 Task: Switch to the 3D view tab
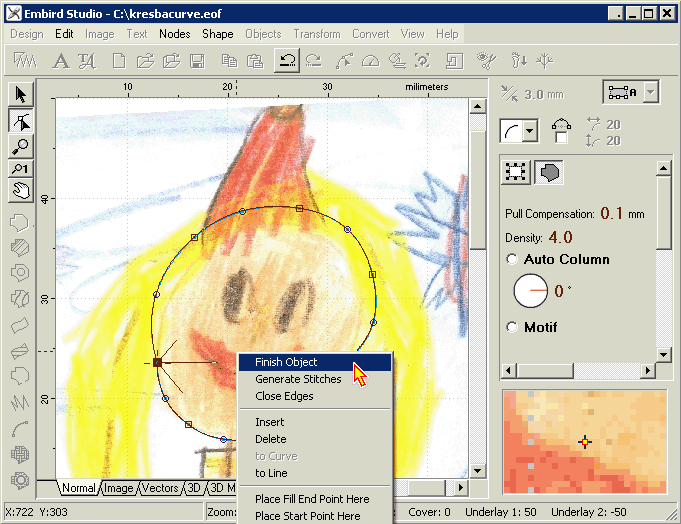pyautogui.click(x=194, y=488)
